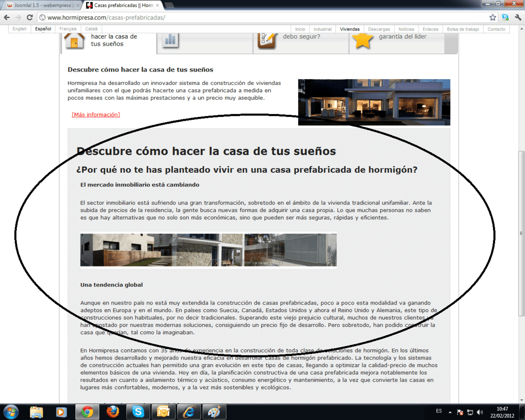Open Firefox from the taskbar
525x420 pixels.
pos(113,412)
